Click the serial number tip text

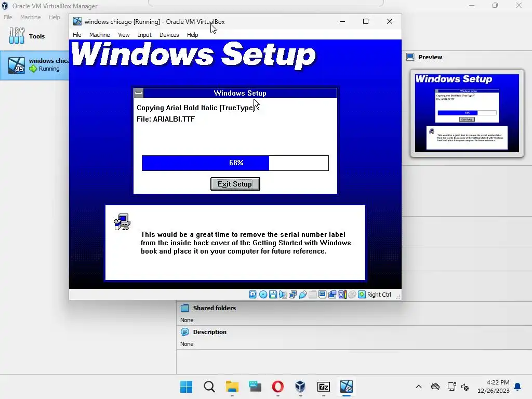pyautogui.click(x=246, y=243)
